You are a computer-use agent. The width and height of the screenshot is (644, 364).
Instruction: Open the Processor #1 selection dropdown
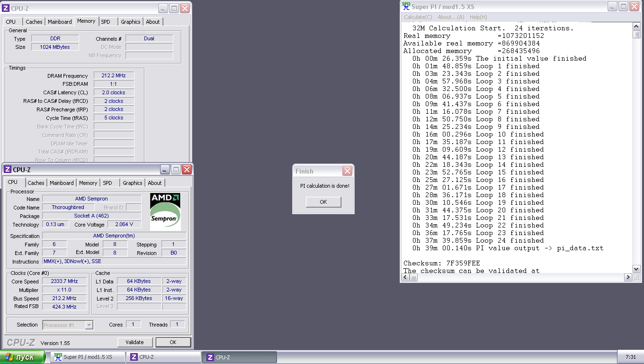tap(89, 325)
